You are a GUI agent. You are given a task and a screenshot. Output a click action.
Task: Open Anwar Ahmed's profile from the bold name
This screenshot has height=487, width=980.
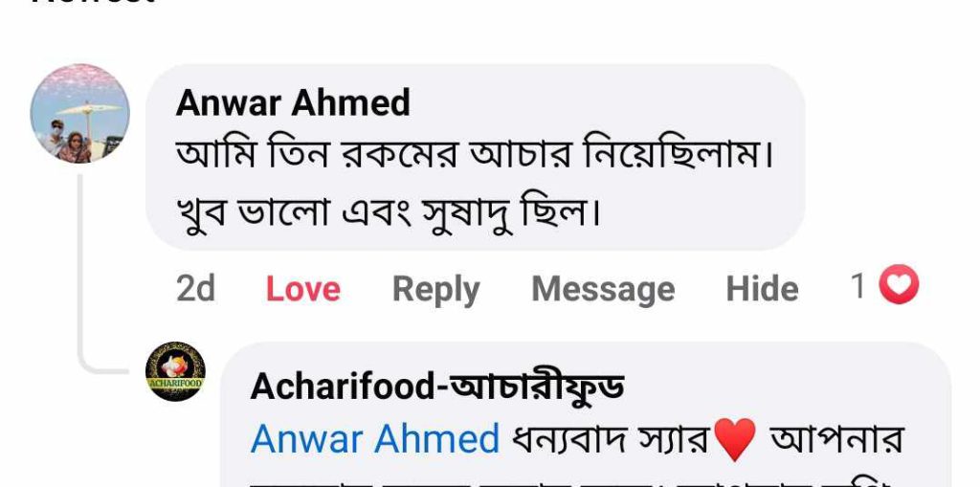293,102
